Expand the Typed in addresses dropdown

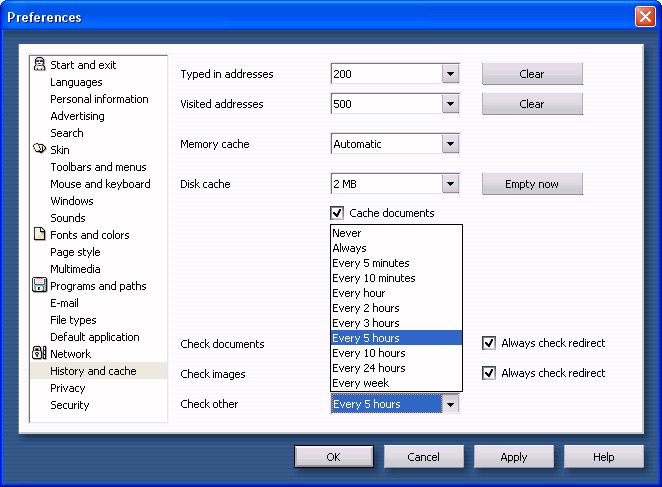[450, 74]
